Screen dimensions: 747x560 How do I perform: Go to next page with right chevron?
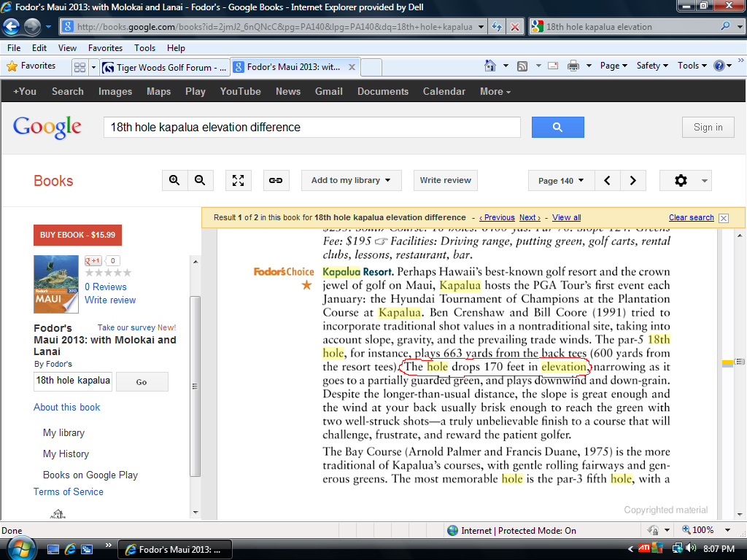632,181
